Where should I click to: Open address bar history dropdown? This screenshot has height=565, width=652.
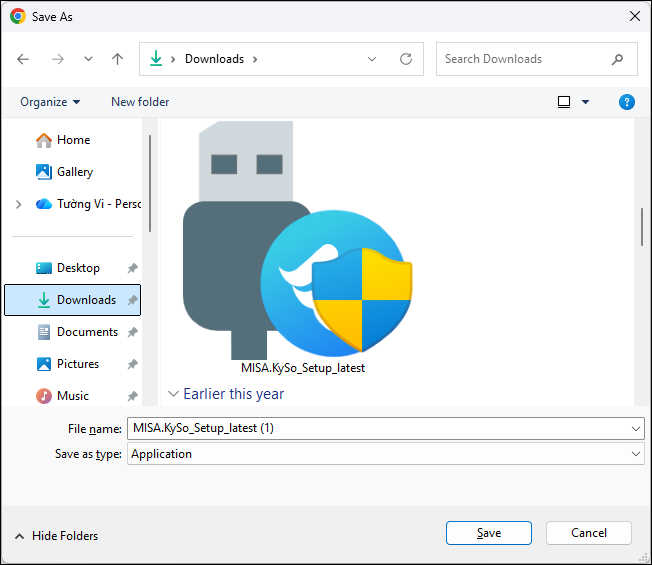372,59
